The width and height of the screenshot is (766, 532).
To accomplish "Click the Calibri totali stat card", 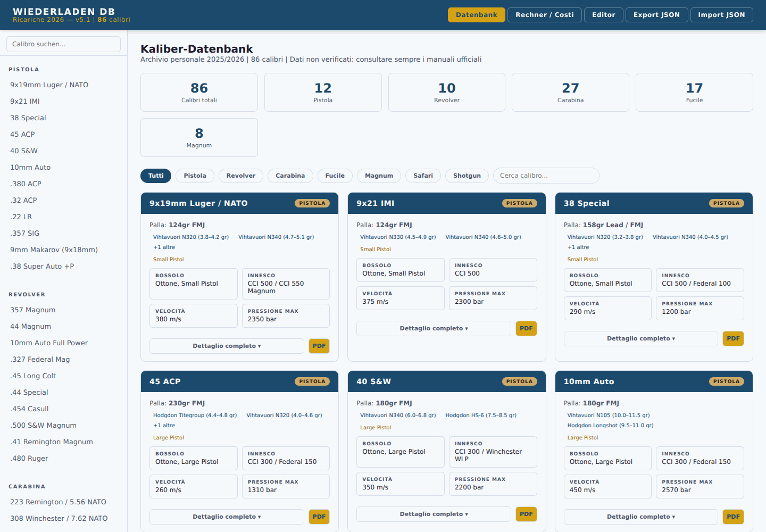I will [x=199, y=92].
